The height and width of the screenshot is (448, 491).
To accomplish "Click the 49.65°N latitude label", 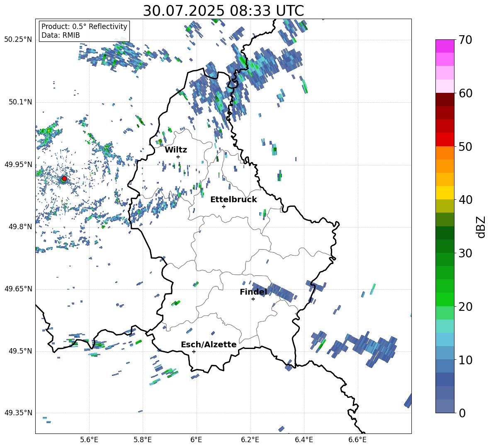I will (x=18, y=289).
